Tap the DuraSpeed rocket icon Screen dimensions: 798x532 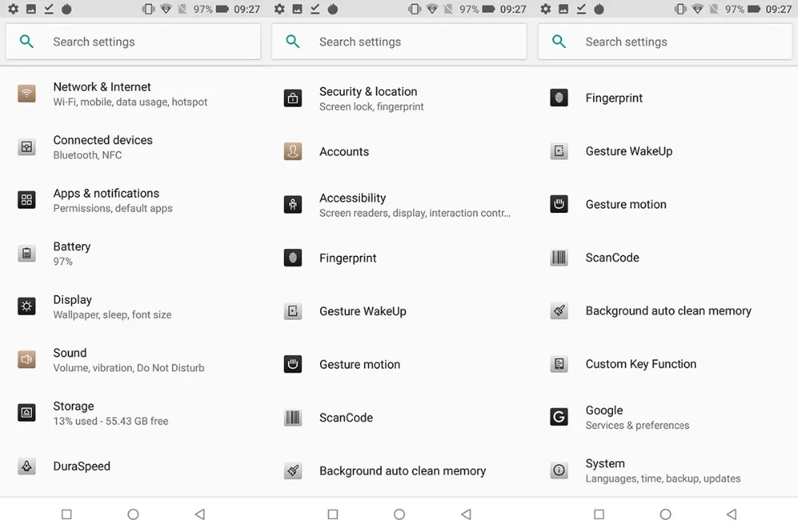(x=26, y=466)
